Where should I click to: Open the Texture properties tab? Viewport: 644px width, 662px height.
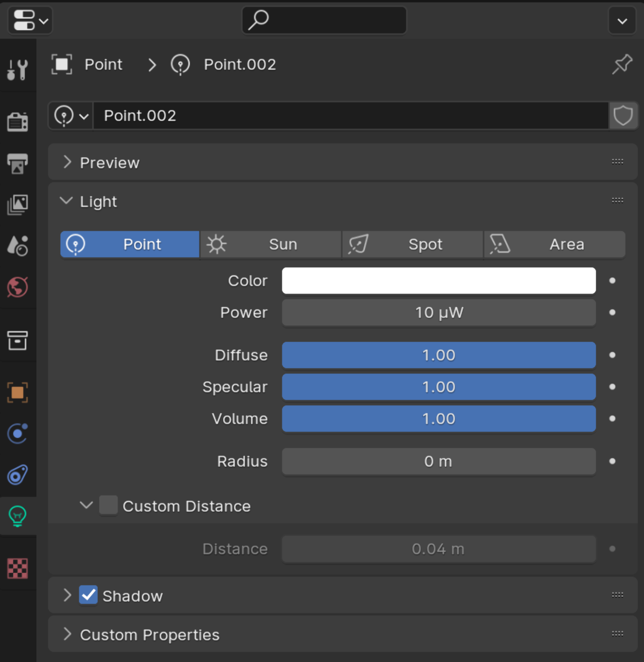(18, 568)
